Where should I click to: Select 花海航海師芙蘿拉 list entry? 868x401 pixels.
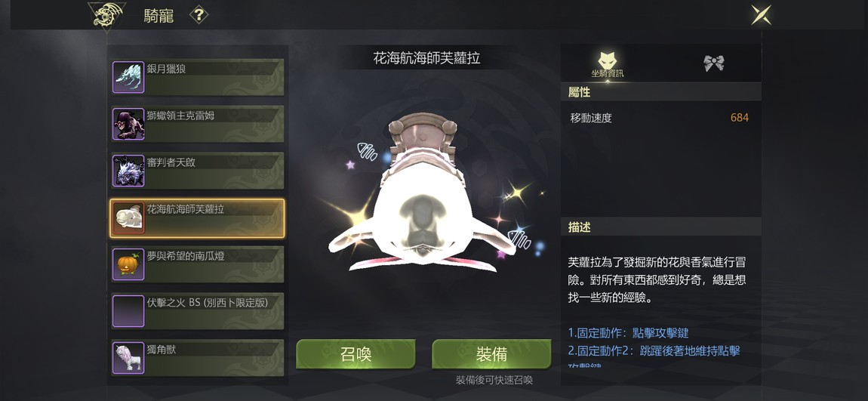[198, 218]
